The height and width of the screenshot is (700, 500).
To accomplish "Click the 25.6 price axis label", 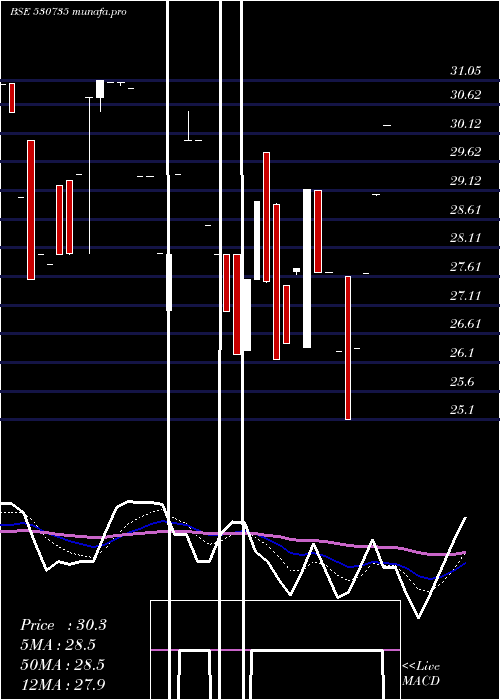I will (x=462, y=382).
